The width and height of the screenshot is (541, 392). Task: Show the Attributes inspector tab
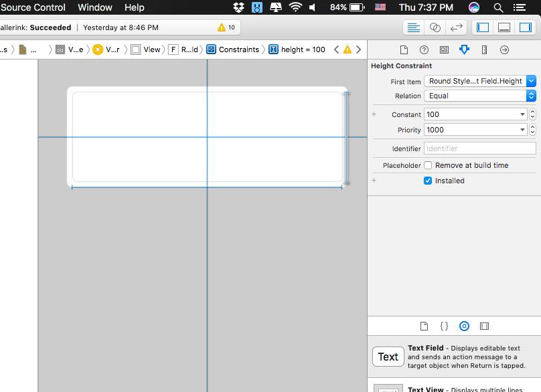click(x=464, y=50)
